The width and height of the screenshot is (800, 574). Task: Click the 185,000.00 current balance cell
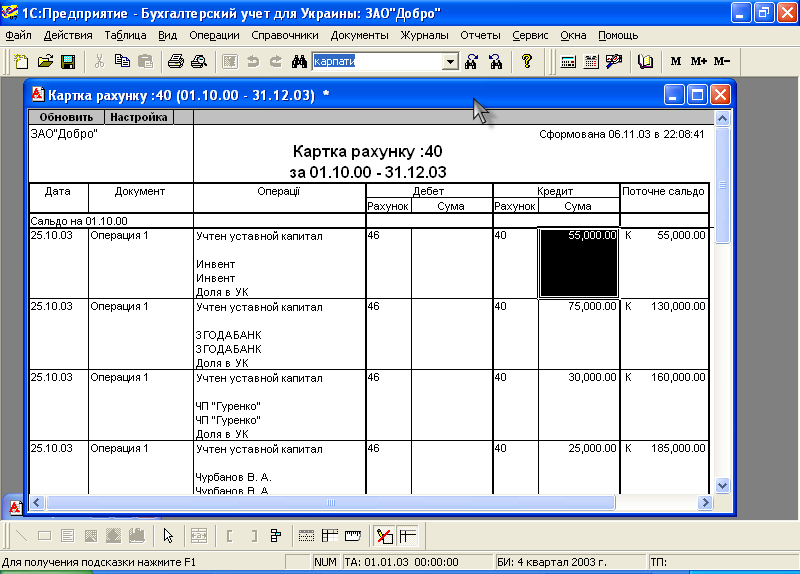tap(664, 468)
